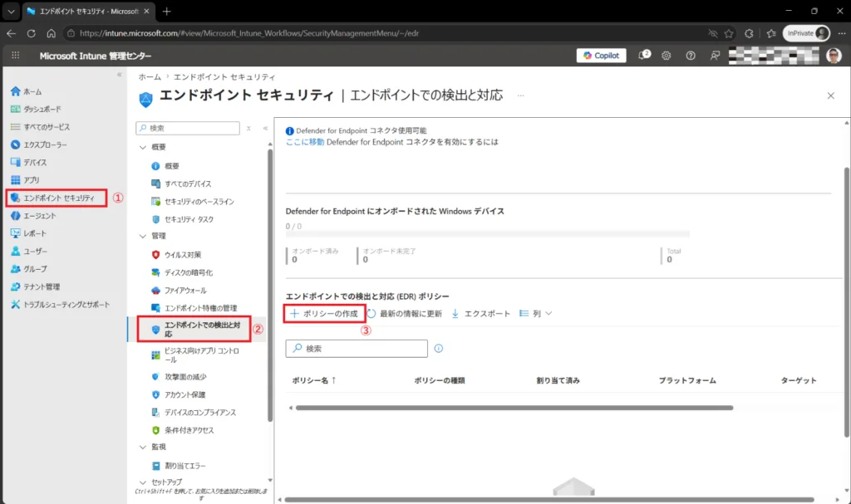
Task: Open テナント管理 in the left navigation
Action: [x=35, y=286]
